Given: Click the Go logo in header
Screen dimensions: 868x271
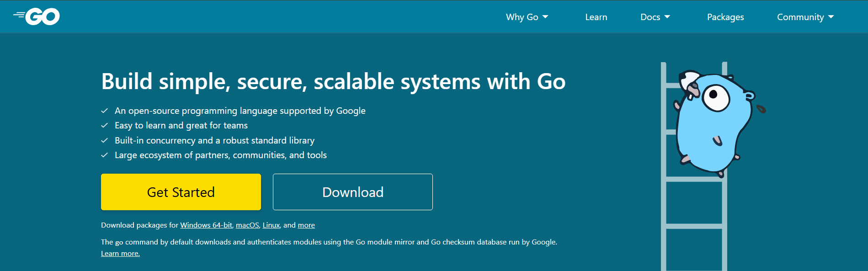Looking at the screenshot, I should 37,17.
